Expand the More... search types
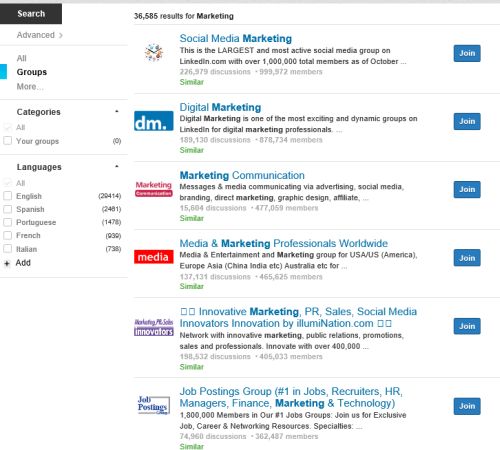This screenshot has width=500, height=450. click(x=30, y=87)
